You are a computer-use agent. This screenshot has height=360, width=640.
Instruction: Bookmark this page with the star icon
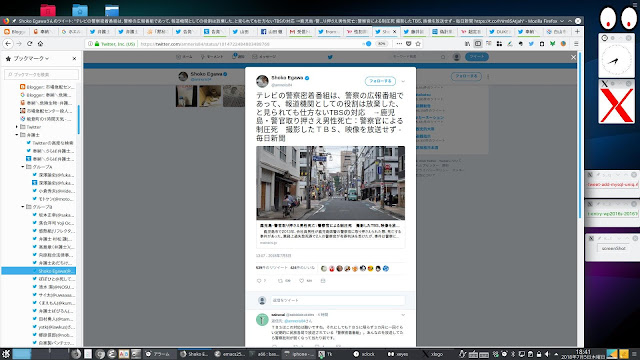(x=418, y=44)
